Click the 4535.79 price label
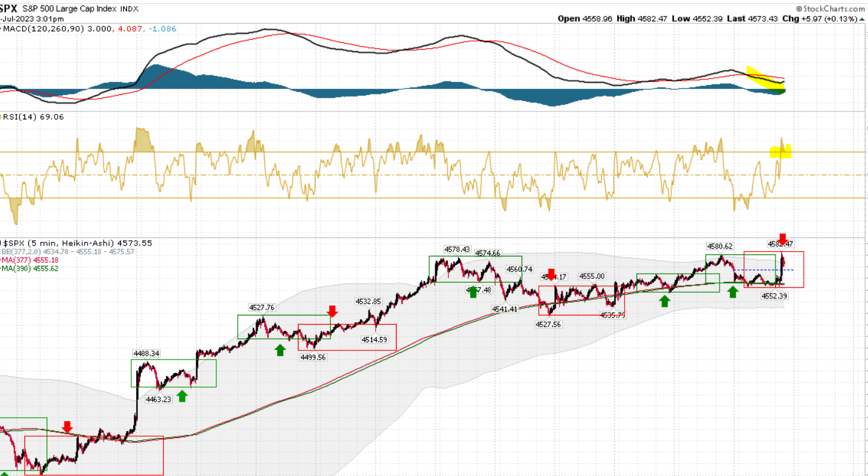The image size is (868, 476). 613,315
